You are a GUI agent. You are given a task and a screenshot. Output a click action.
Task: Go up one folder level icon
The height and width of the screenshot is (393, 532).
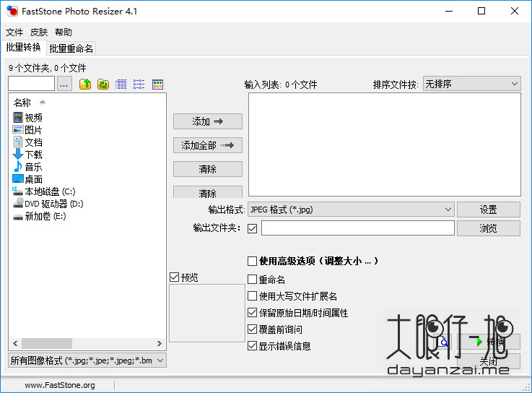pyautogui.click(x=85, y=84)
